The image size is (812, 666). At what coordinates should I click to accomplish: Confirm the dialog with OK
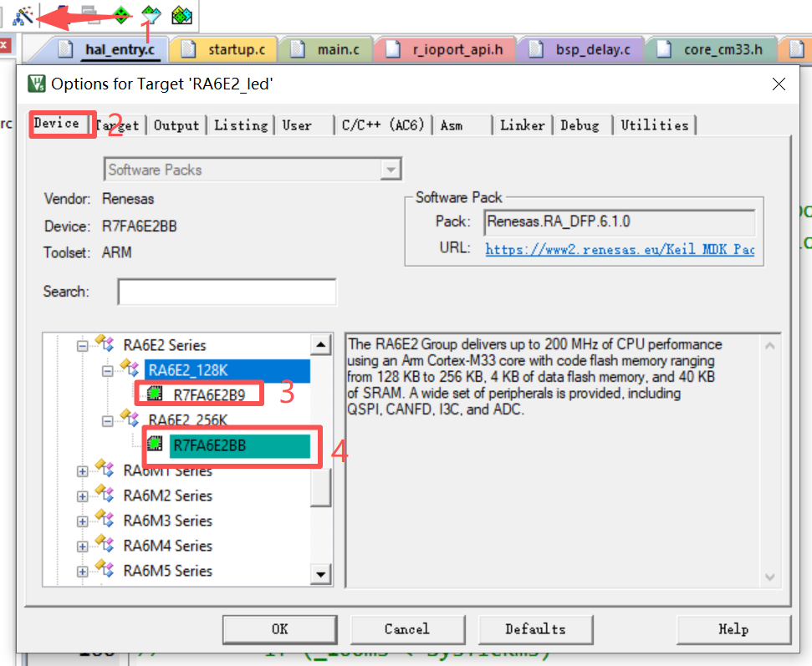279,629
